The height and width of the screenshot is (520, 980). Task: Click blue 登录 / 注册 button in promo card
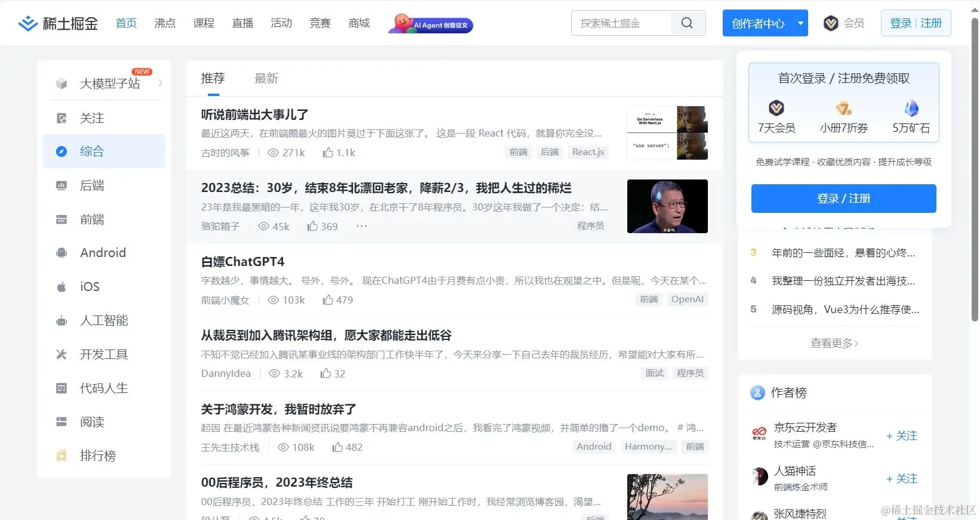(843, 199)
